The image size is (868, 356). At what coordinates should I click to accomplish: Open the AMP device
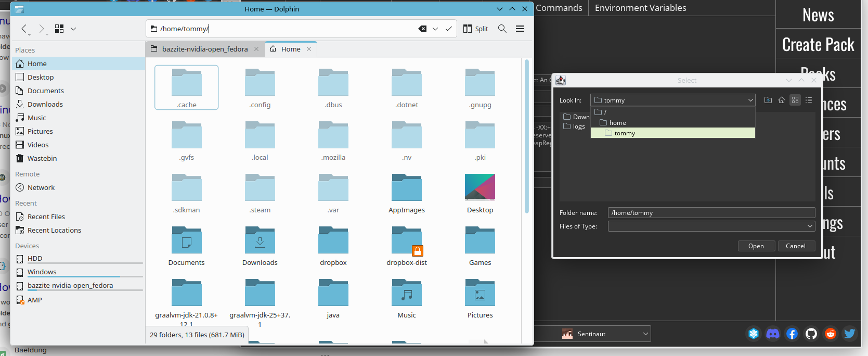[78, 300]
